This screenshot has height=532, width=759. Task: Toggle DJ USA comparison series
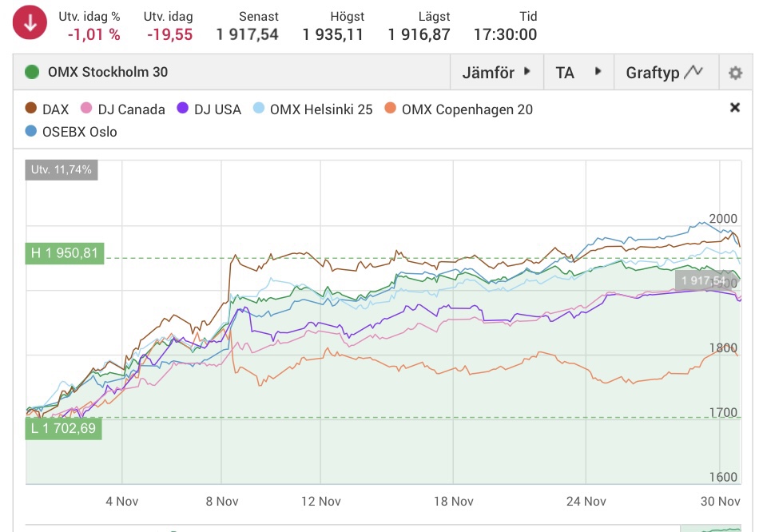coord(209,109)
